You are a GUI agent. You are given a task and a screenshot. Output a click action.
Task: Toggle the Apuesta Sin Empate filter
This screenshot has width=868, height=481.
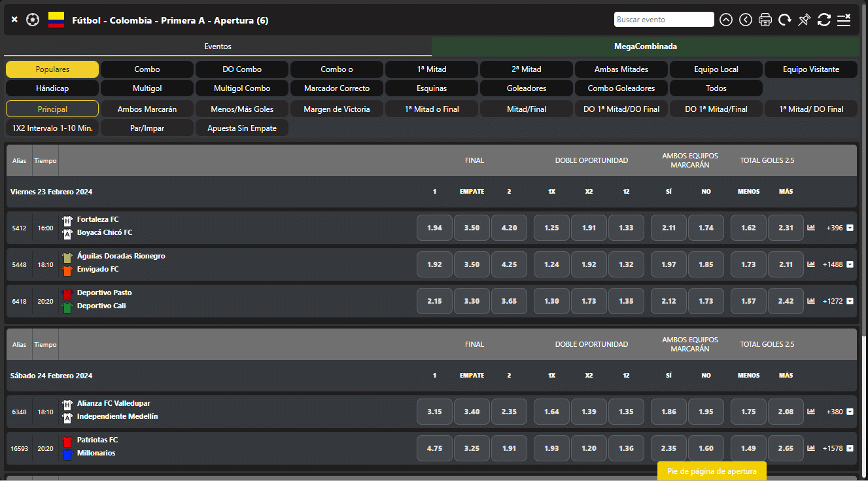pos(242,128)
